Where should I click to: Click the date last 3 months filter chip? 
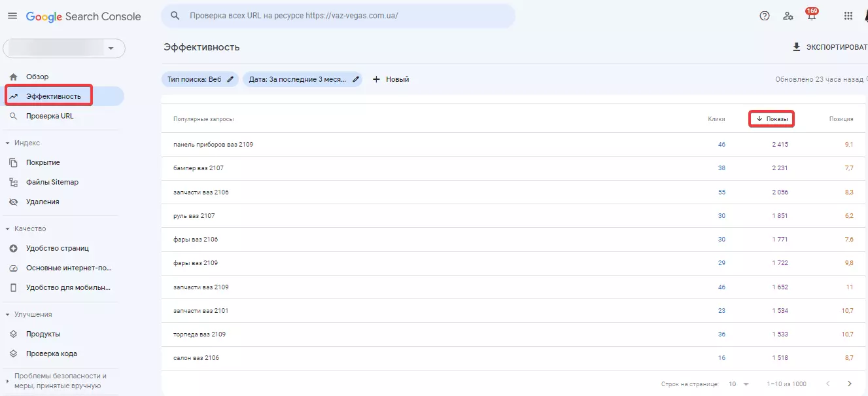[x=302, y=79]
